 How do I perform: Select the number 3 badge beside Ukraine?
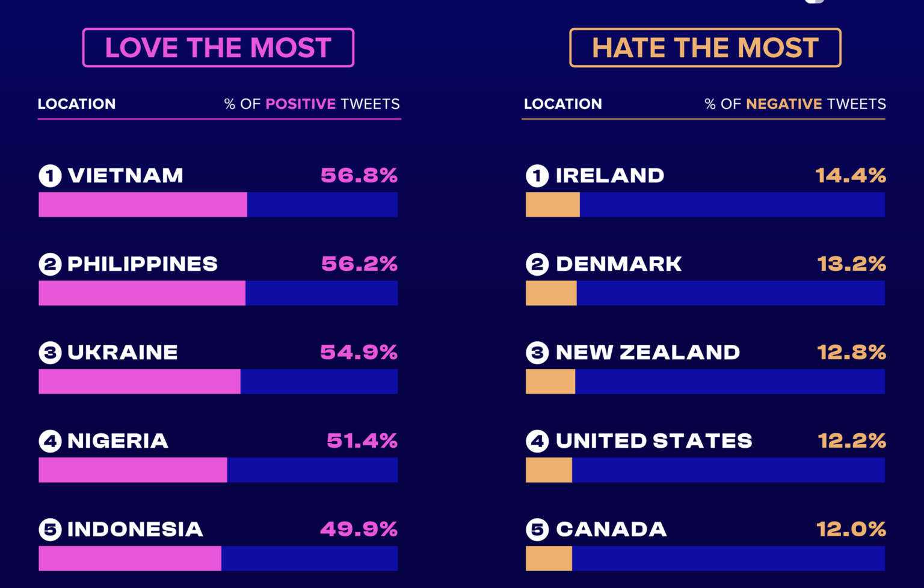(x=51, y=353)
